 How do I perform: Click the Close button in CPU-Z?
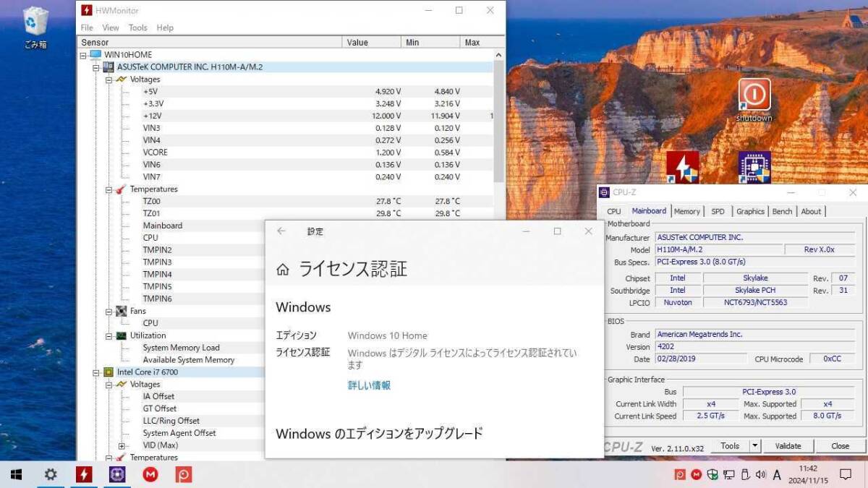[840, 446]
